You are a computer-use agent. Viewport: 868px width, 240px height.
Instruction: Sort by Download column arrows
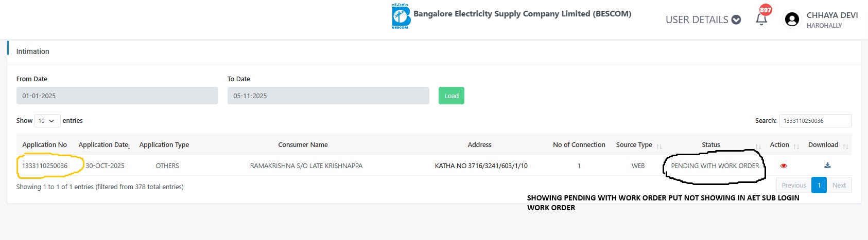coord(845,146)
